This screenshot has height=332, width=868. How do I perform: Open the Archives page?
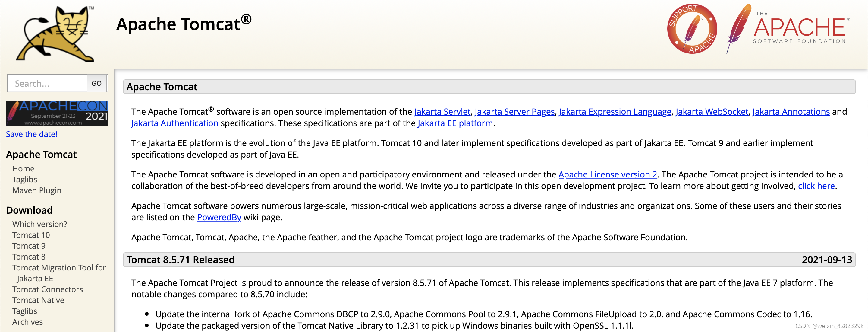27,321
